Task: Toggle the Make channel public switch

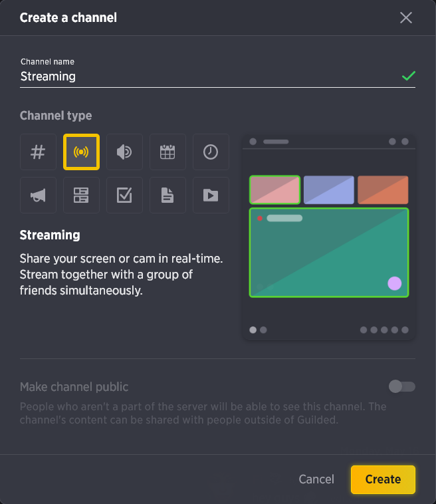Action: (402, 386)
